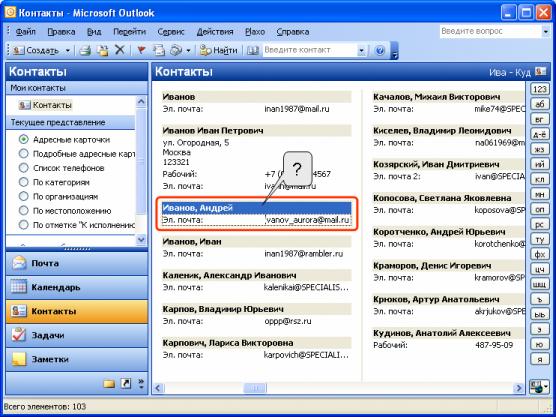Click the Введите вопрос help field
556x417 pixels.
click(x=491, y=31)
